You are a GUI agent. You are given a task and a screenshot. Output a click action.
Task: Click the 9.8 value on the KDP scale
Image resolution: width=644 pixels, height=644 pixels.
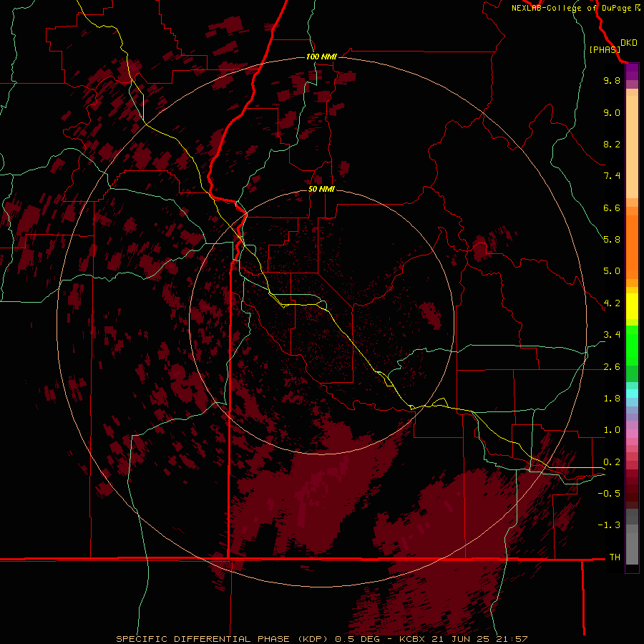point(612,80)
